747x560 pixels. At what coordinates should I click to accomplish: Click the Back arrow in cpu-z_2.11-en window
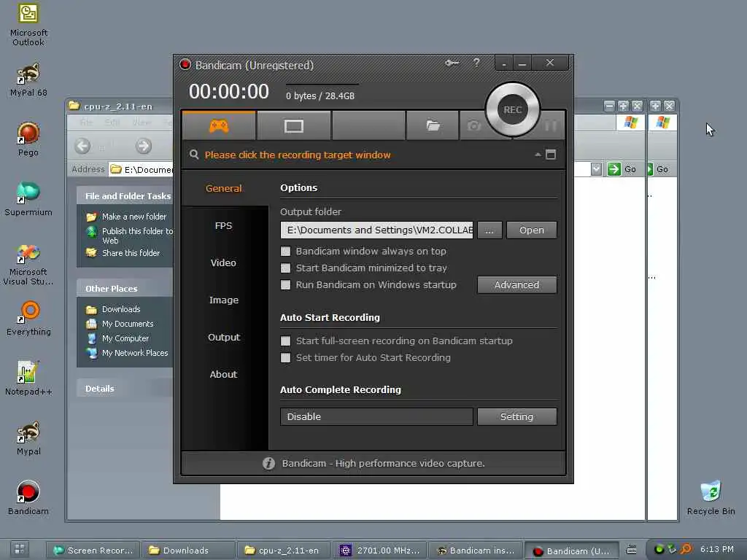(x=82, y=146)
